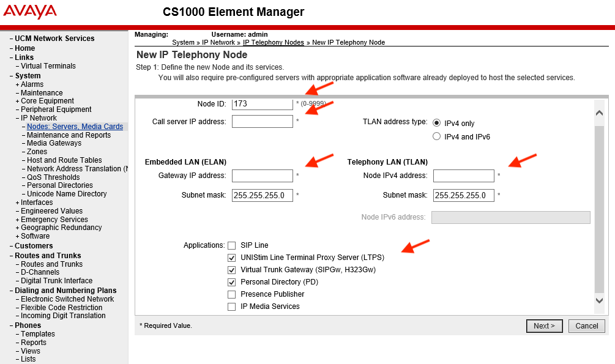Open Routes and Trunks sub-item
Image resolution: width=615 pixels, height=364 pixels.
coord(52,264)
